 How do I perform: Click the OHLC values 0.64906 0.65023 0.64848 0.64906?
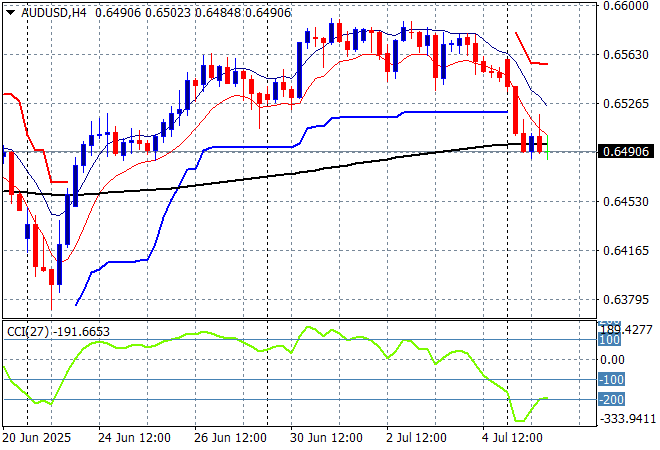[x=193, y=13]
